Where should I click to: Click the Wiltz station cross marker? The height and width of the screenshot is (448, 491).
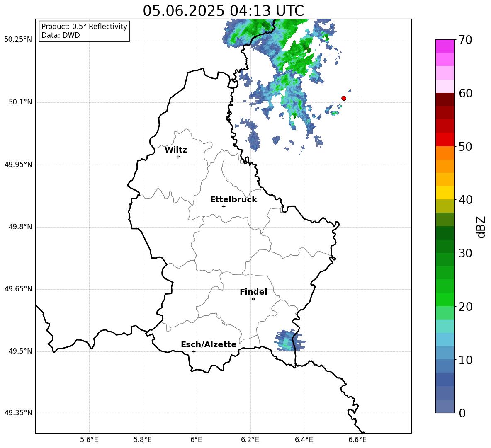point(178,157)
